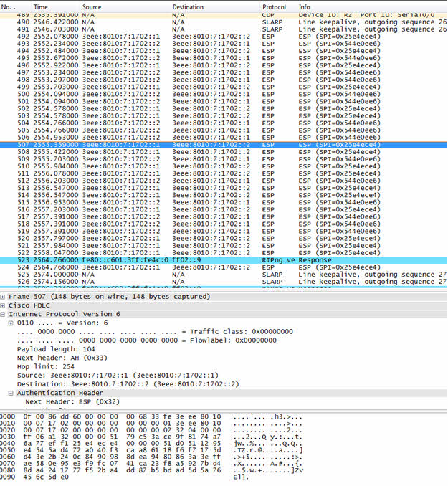The height and width of the screenshot is (486, 448).
Task: Select Next header: AH (0x33) field
Action: (62, 358)
